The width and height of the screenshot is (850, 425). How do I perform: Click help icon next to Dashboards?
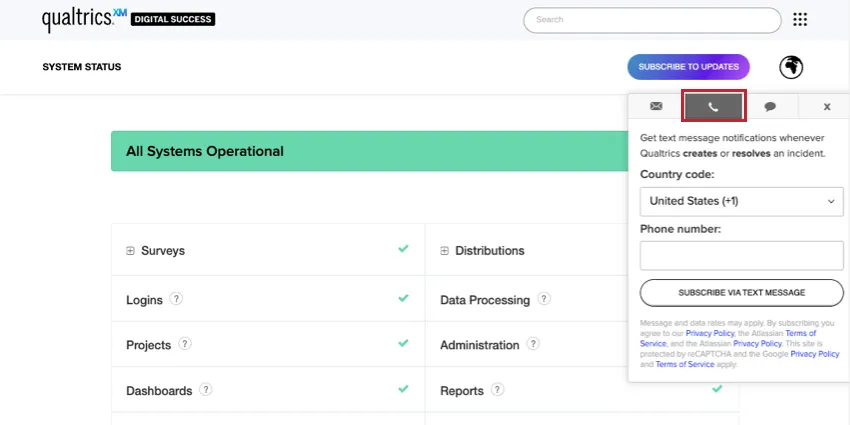click(205, 390)
